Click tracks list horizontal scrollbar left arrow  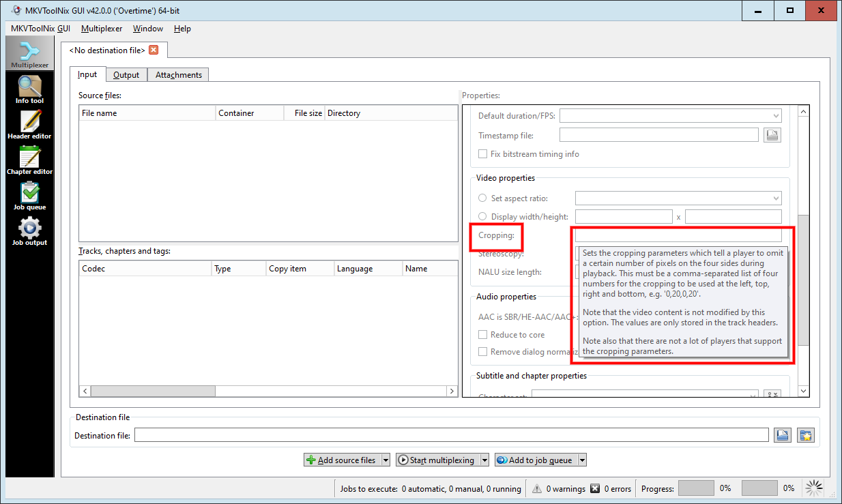(x=85, y=391)
